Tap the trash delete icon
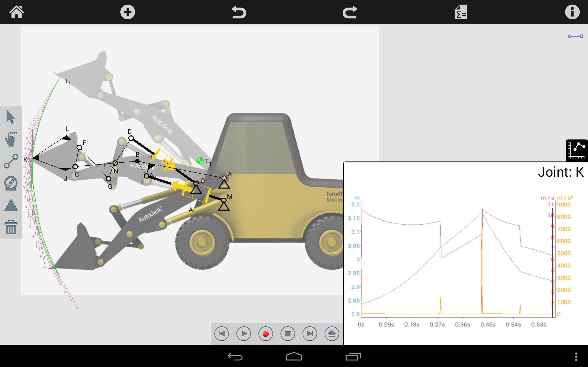Screen dimensions: 588x367 tap(11, 227)
